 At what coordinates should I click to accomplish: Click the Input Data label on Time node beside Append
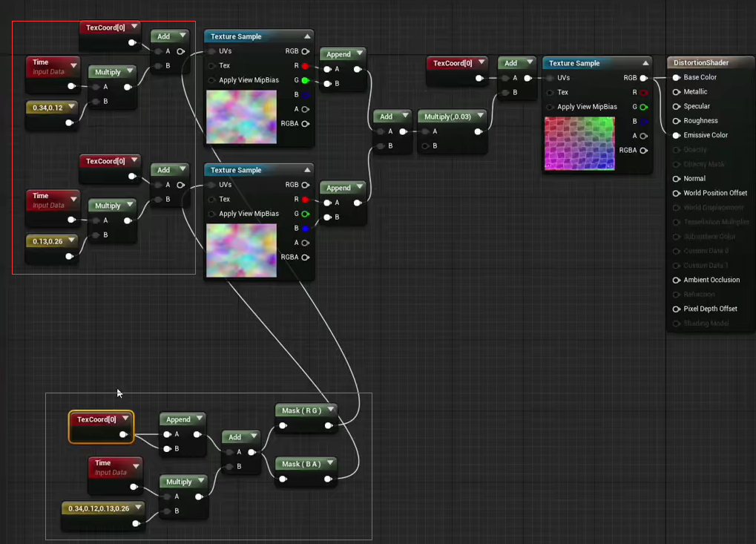[x=111, y=473]
